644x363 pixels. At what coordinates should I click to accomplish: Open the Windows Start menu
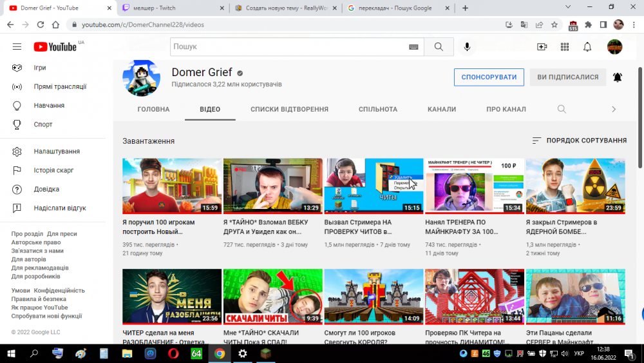click(11, 353)
